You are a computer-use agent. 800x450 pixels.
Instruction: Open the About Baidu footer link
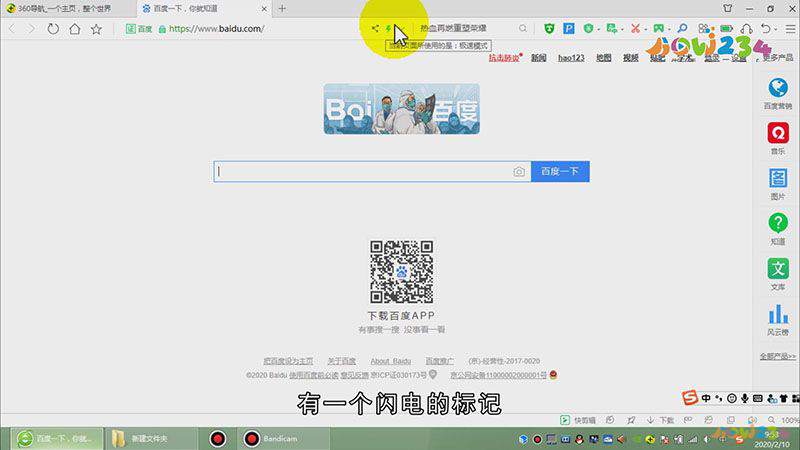click(391, 361)
